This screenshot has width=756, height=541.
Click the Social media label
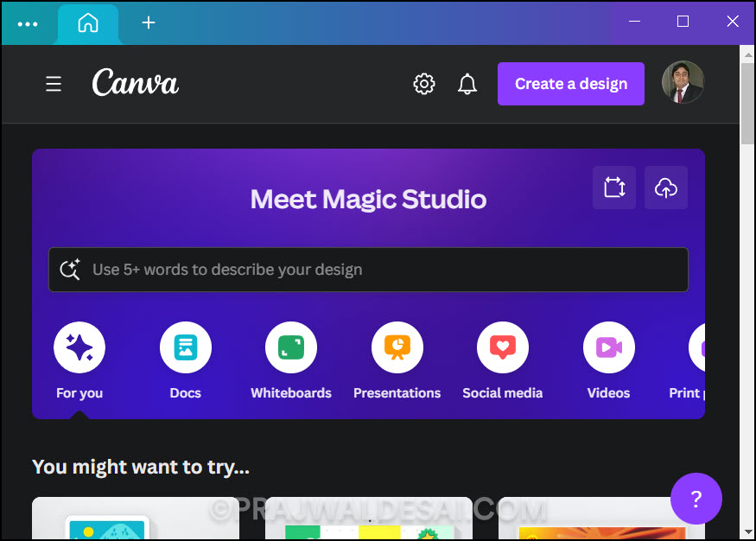(x=503, y=393)
